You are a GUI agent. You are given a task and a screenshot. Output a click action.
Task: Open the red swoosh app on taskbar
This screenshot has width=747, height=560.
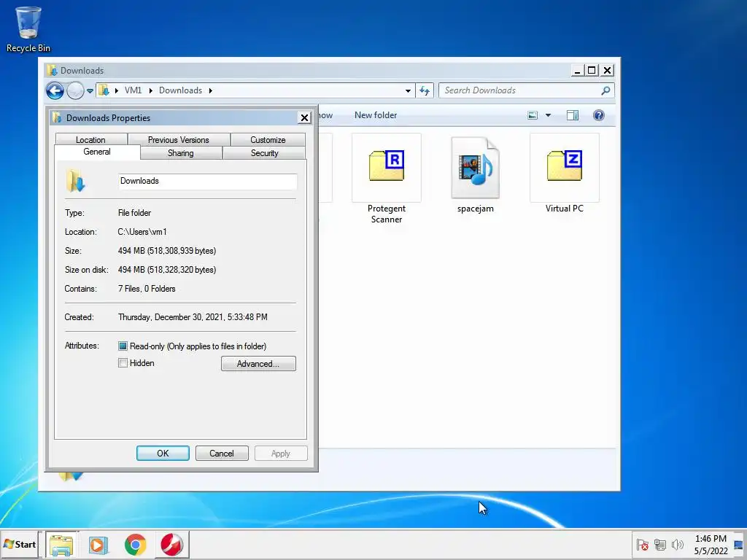coord(172,545)
